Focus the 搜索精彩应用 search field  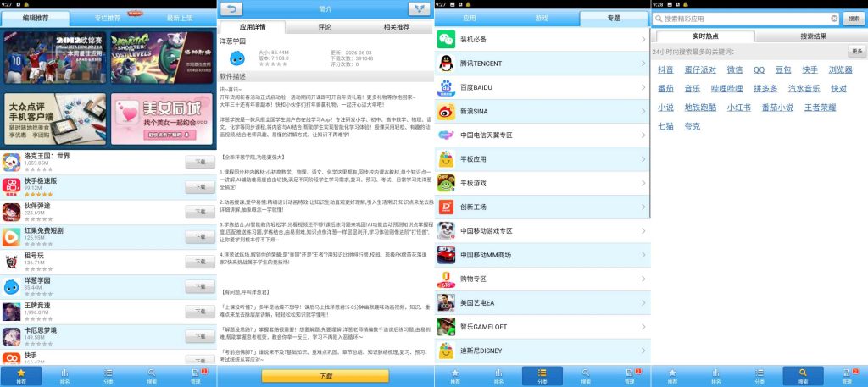coord(746,19)
